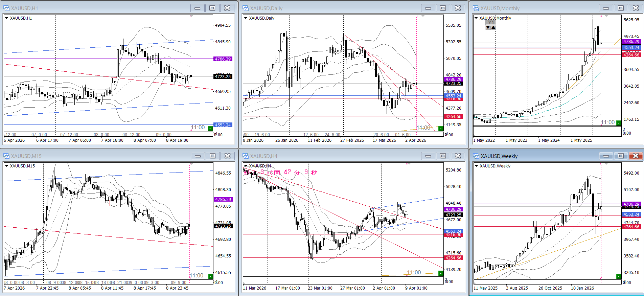
Task: Click the XAUUSD,M15 window title icon
Action: 6,156
